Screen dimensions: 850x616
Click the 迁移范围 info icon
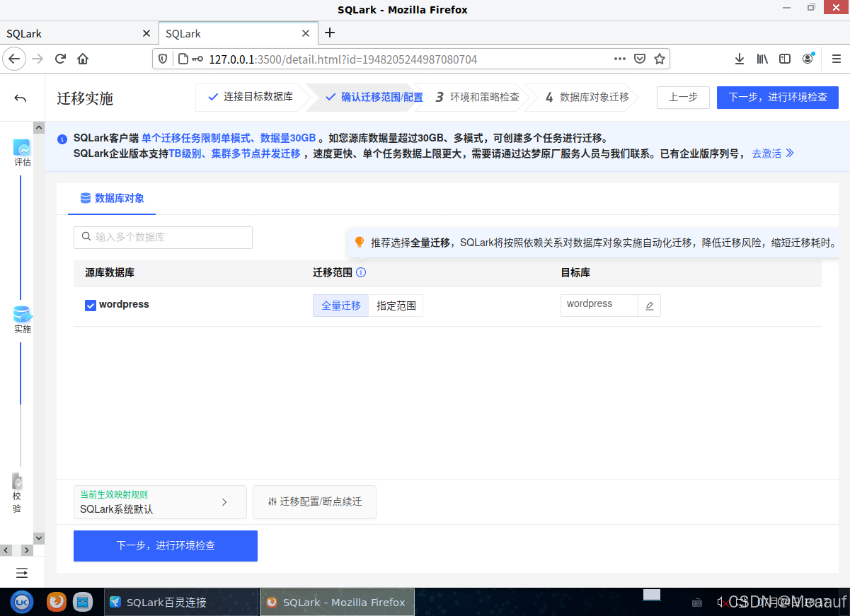pyautogui.click(x=361, y=272)
